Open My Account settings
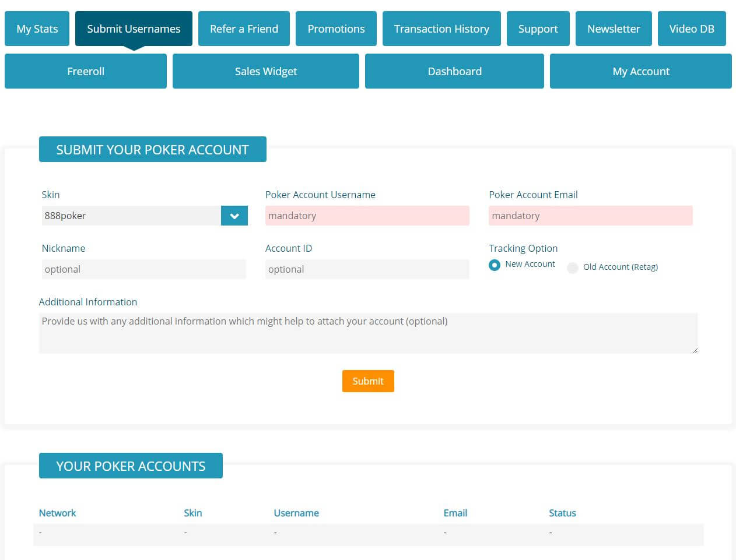This screenshot has height=560, width=736. [x=641, y=71]
